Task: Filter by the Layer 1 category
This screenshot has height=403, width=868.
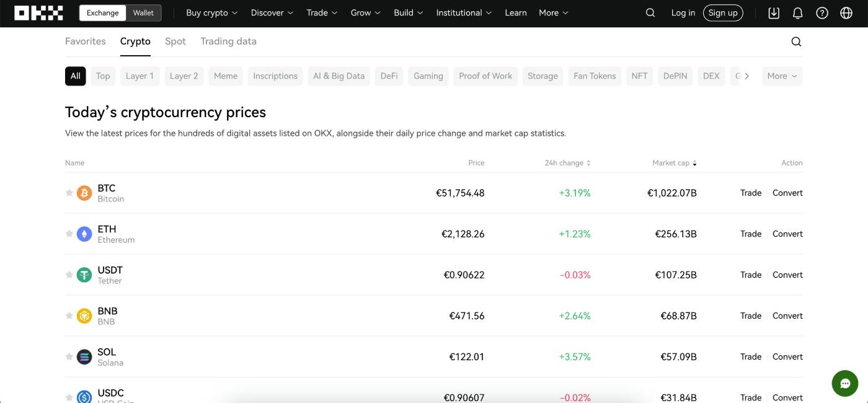Action: coord(139,76)
